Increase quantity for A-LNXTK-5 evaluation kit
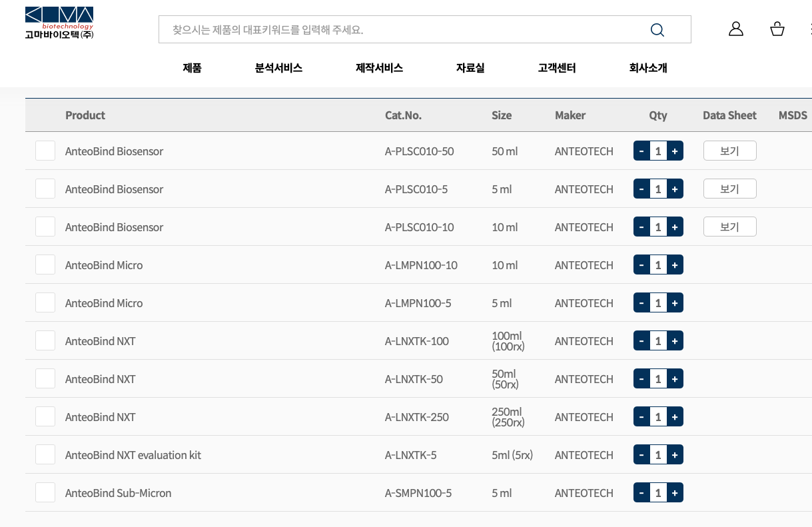812x527 pixels. pyautogui.click(x=675, y=455)
